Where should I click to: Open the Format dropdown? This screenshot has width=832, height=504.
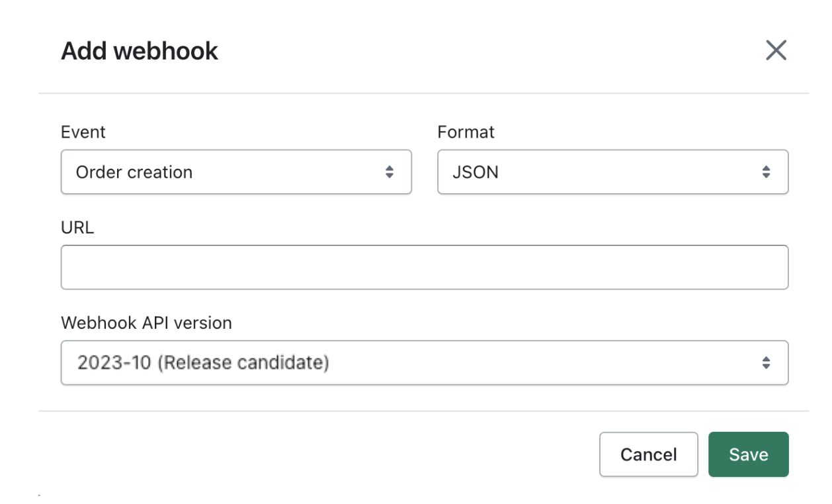click(613, 172)
